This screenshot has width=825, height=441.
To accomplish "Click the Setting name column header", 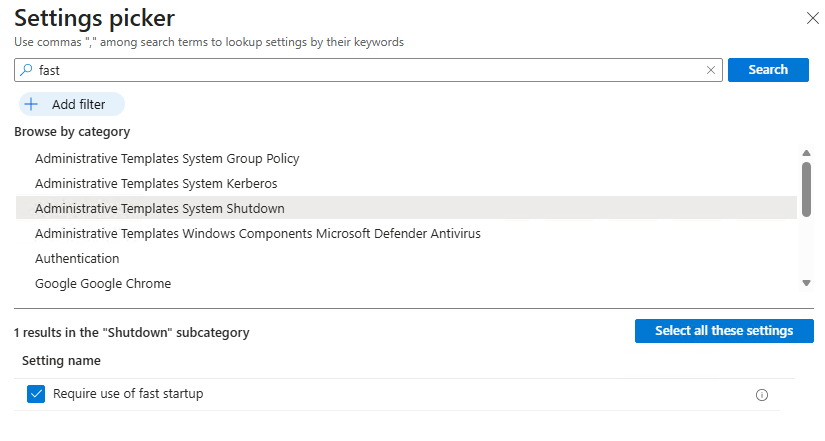I will pos(61,361).
